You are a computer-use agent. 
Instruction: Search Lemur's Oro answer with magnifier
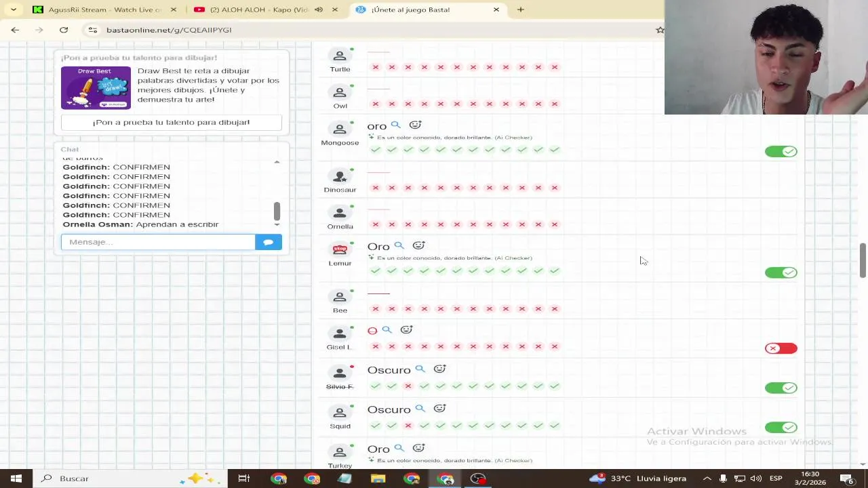399,246
